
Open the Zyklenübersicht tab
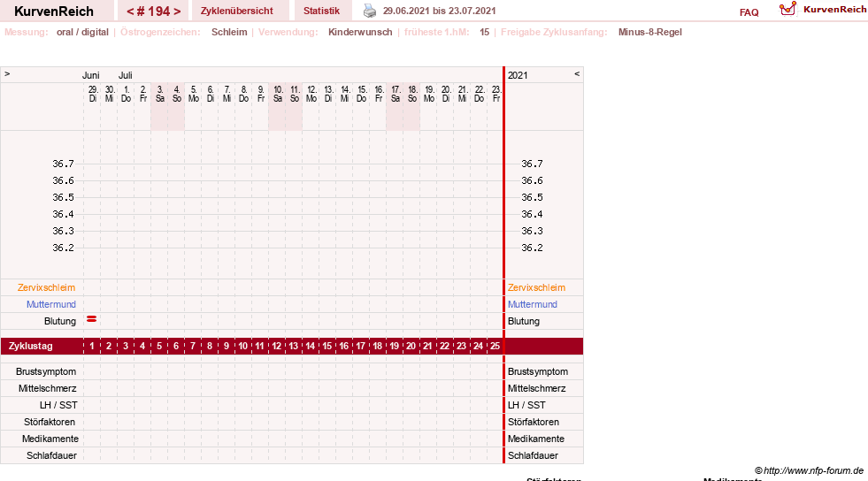[237, 11]
